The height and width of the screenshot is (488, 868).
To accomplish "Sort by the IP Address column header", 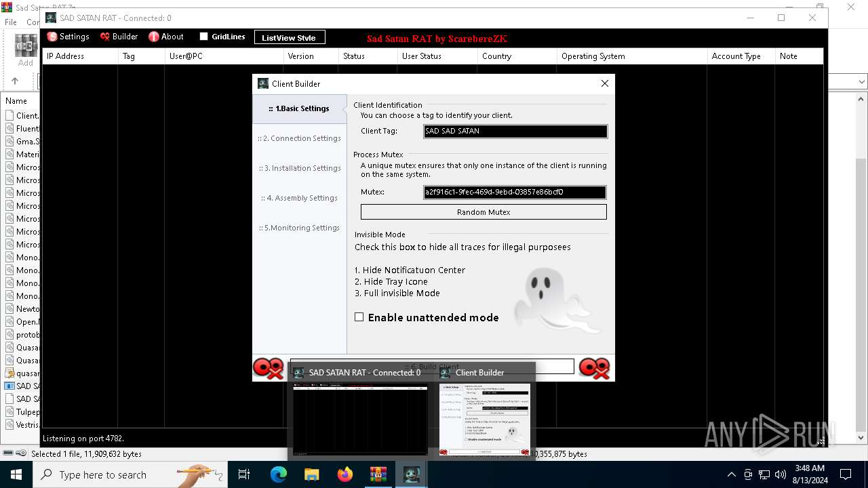I will coord(80,56).
